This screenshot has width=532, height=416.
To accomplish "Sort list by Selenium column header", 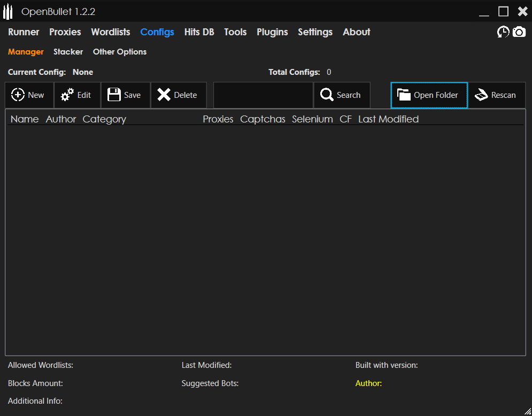I will [312, 119].
